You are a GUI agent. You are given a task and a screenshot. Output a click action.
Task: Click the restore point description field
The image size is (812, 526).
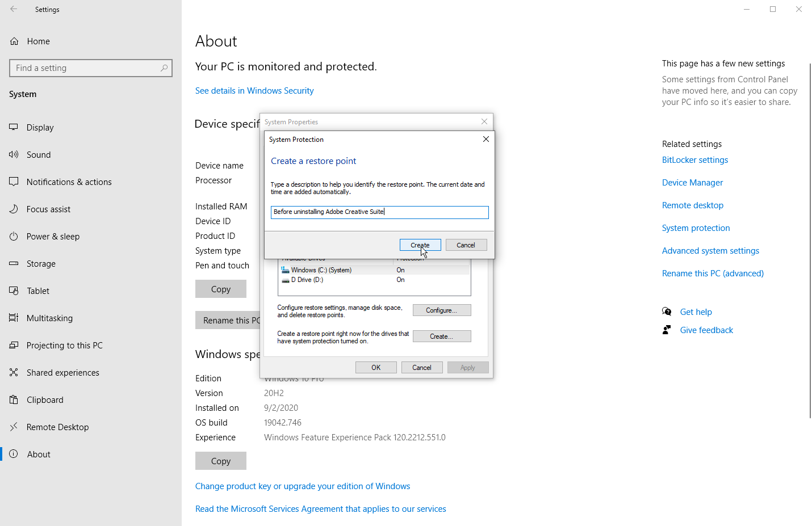coord(380,212)
